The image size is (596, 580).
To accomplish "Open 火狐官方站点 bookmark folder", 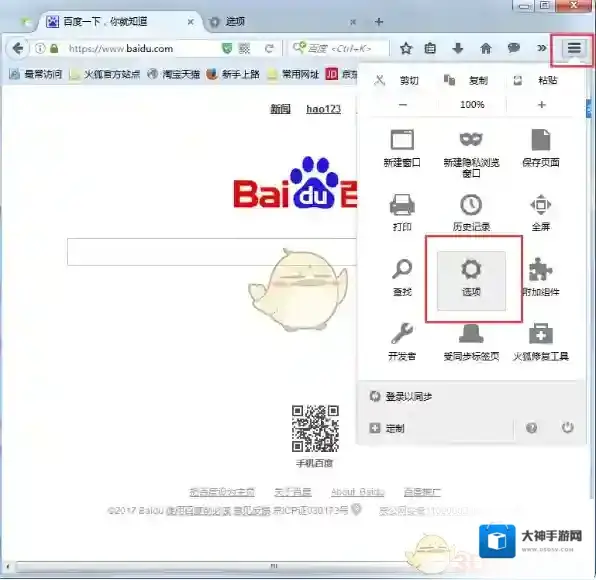I will pos(105,74).
